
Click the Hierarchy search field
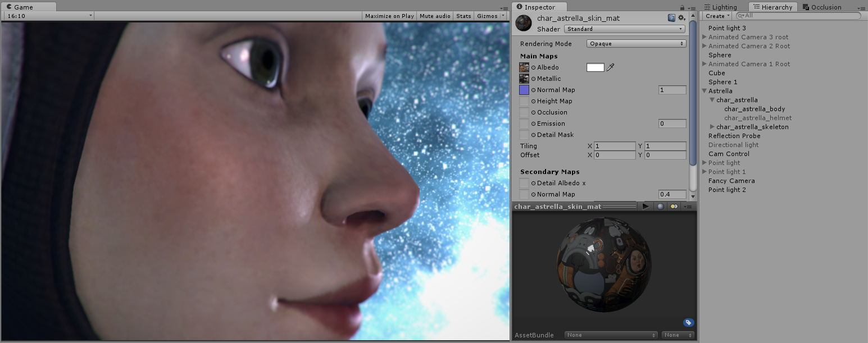[798, 16]
